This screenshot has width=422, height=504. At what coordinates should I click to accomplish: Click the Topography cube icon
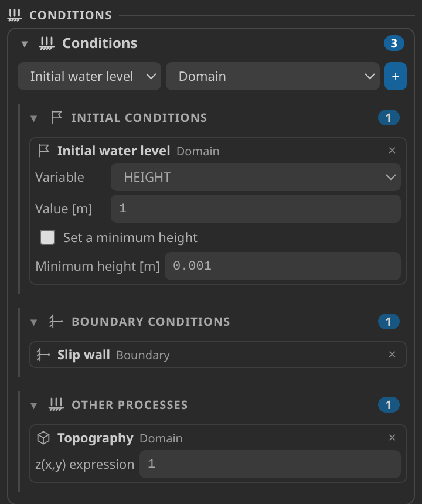tap(43, 438)
